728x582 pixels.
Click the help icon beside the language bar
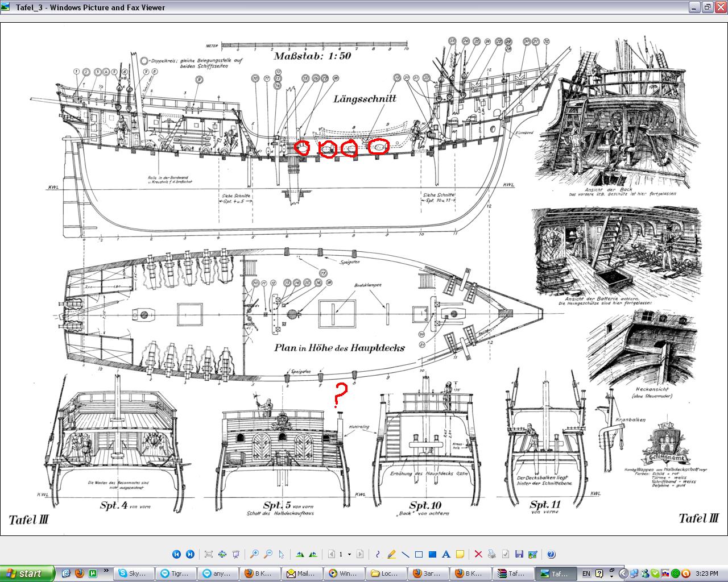(x=599, y=573)
